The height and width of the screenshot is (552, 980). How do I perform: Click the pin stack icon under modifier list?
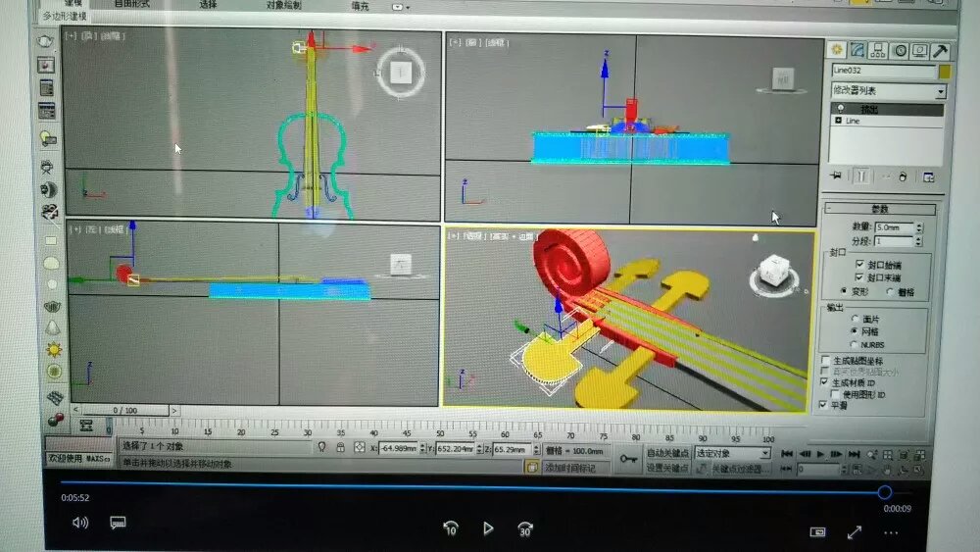click(836, 176)
